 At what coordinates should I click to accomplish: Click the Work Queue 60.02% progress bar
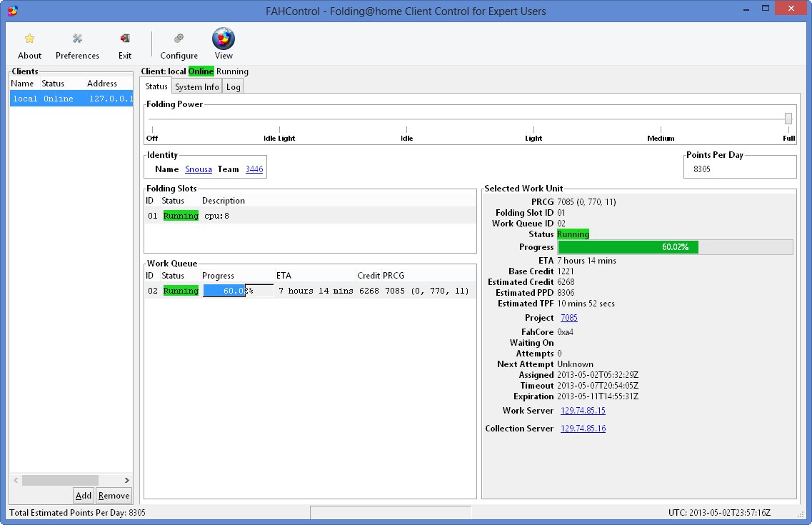coord(239,291)
